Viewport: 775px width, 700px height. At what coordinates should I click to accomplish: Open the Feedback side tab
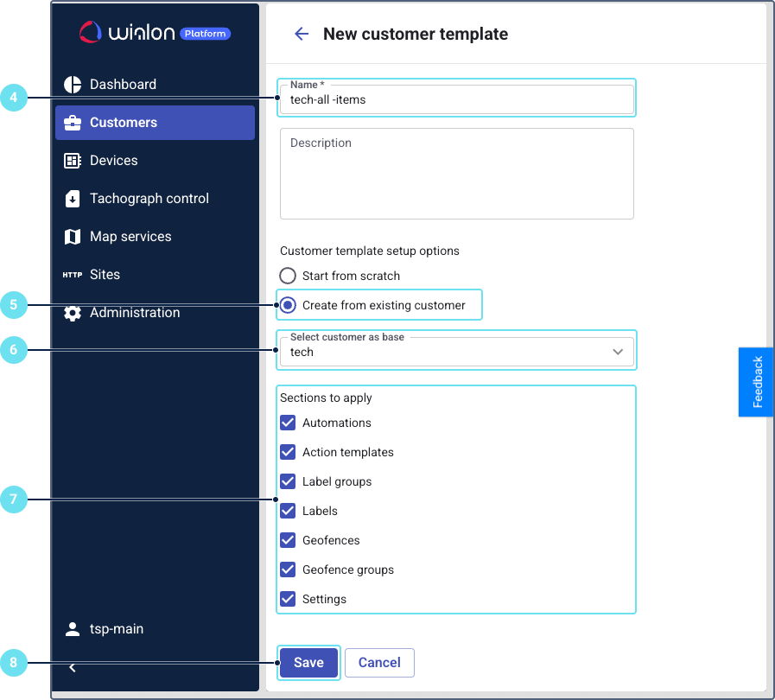pos(757,382)
